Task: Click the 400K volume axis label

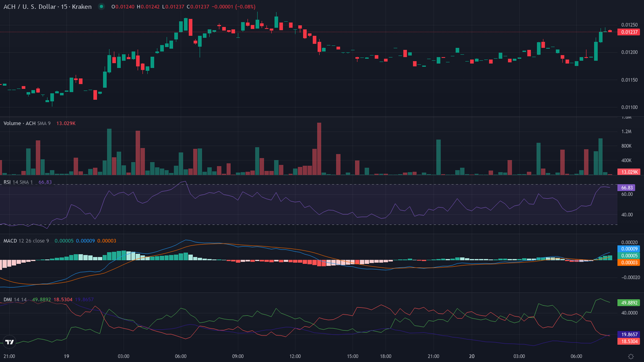Action: tap(626, 160)
